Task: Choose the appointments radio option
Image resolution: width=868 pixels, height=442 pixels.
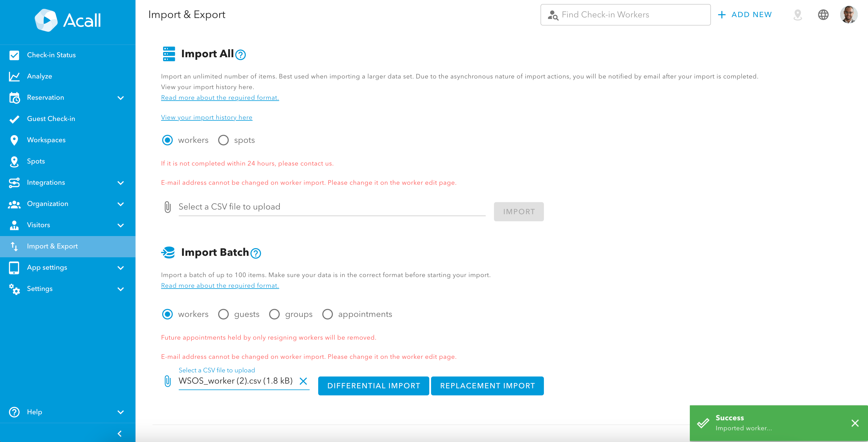Action: coord(327,314)
